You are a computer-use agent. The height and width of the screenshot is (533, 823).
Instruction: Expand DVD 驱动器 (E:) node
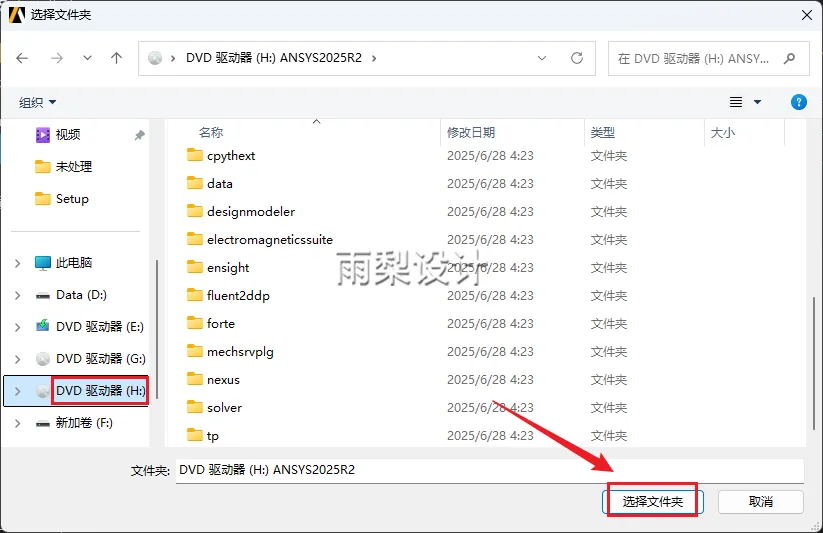click(17, 327)
